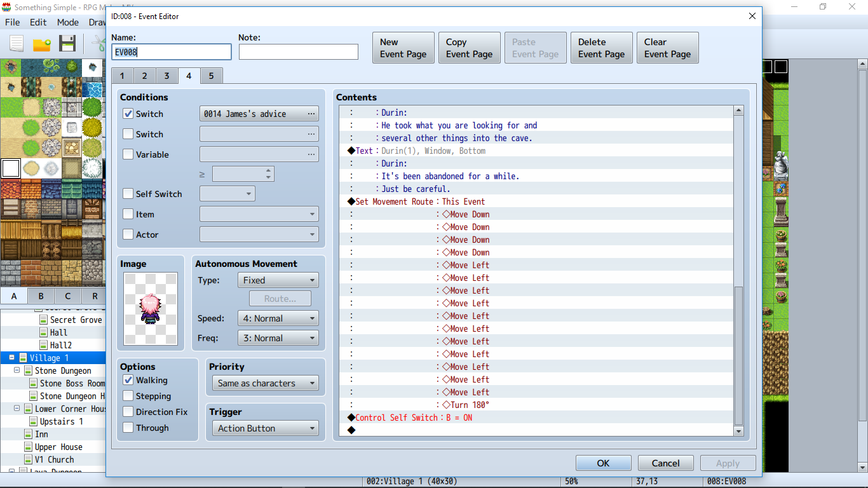
Task: Click the Inn map entry icon
Action: (x=28, y=434)
